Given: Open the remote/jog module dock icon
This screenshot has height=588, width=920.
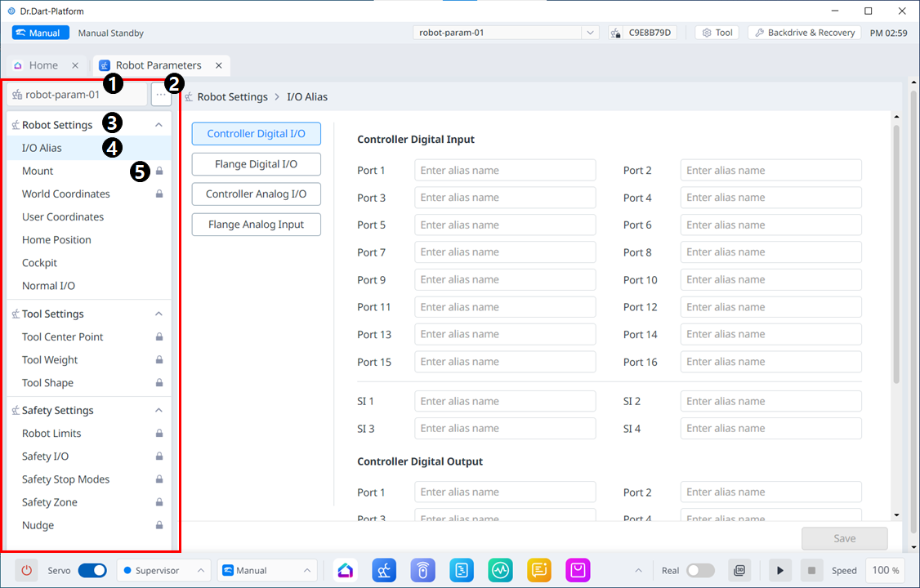Looking at the screenshot, I should 422,570.
